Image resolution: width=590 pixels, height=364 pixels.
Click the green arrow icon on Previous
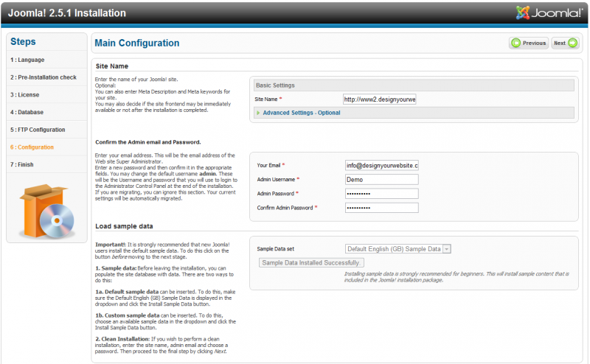(516, 43)
